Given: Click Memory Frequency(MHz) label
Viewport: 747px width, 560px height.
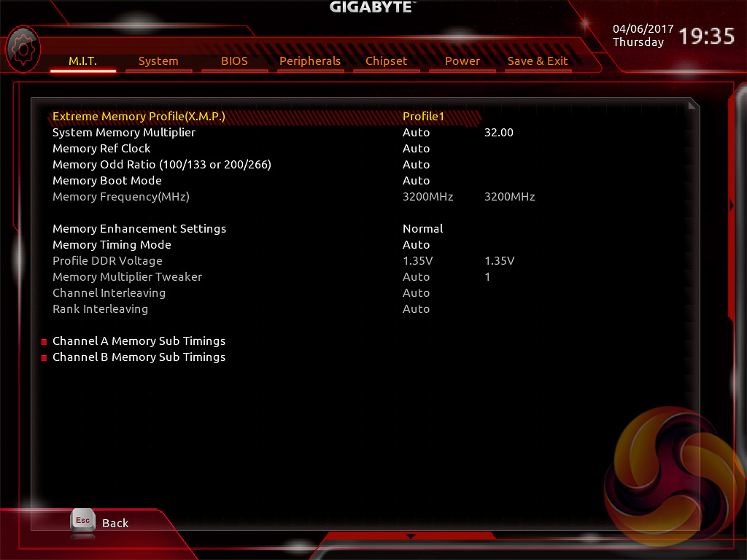Looking at the screenshot, I should click(121, 197).
